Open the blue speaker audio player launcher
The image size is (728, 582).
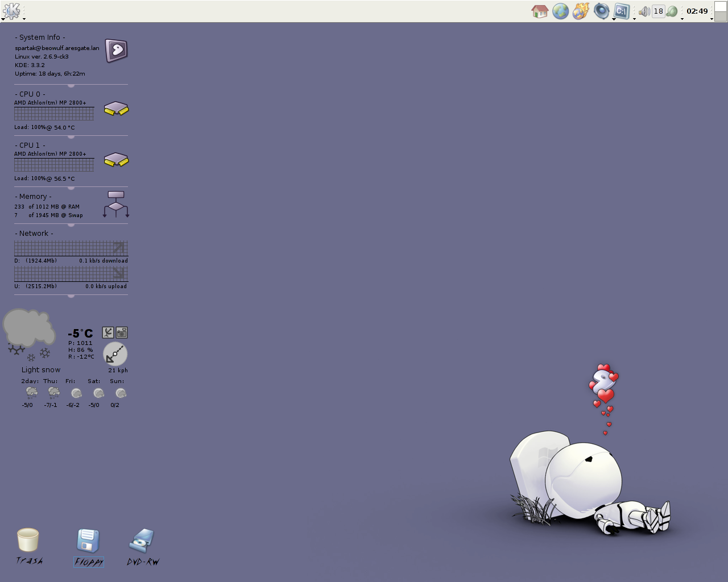coord(601,11)
